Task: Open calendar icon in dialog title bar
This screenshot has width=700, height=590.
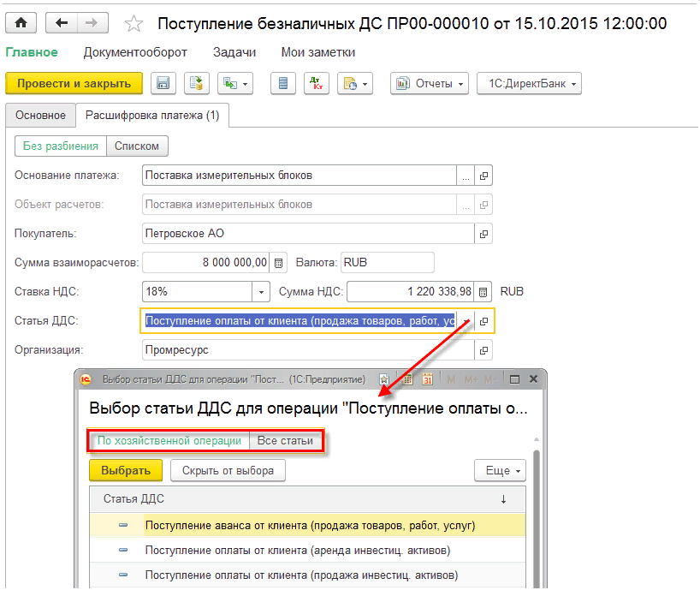Action: (x=426, y=378)
